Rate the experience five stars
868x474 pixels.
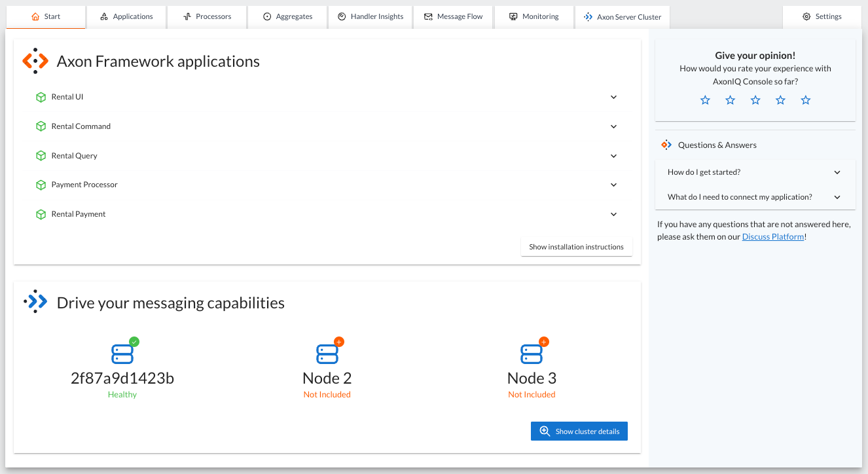pyautogui.click(x=806, y=100)
